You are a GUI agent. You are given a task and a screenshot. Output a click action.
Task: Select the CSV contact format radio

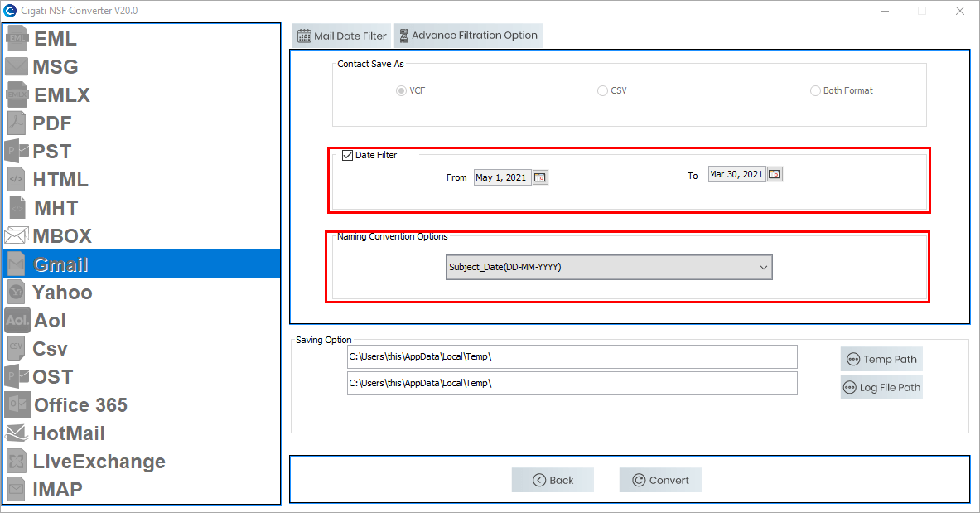click(602, 90)
